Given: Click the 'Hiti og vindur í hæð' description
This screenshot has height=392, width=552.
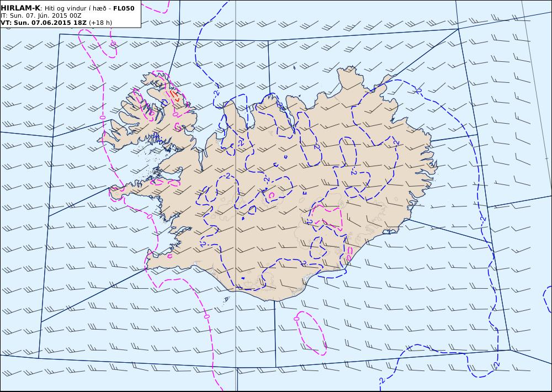Looking at the screenshot, I should [75, 8].
